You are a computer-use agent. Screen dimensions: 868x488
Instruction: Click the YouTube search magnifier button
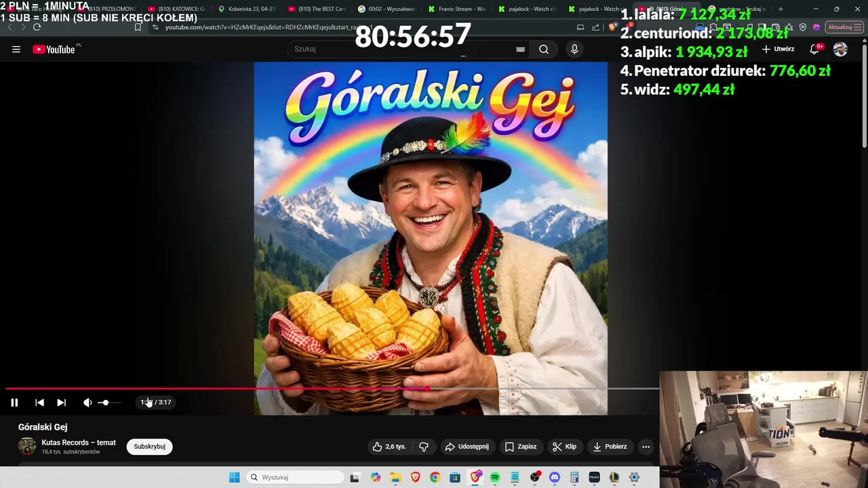[x=544, y=49]
